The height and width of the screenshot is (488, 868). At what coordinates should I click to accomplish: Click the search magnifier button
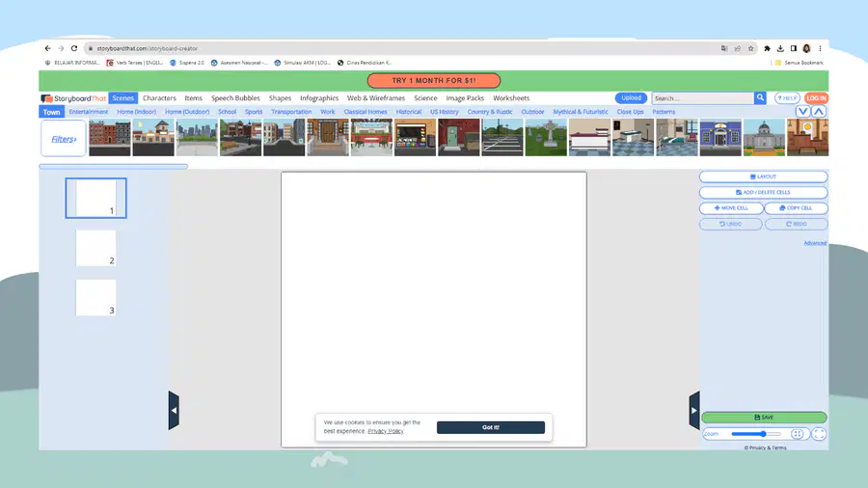pyautogui.click(x=761, y=98)
